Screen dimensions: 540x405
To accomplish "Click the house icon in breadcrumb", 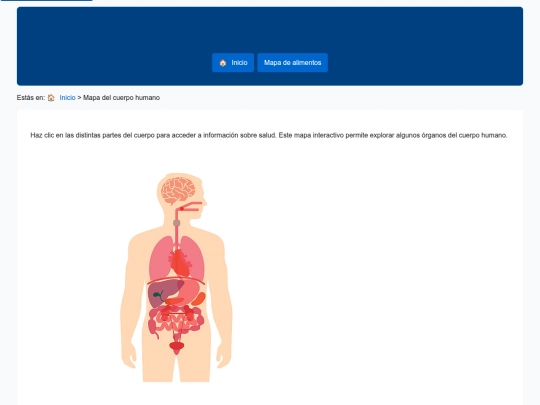I will coord(51,98).
